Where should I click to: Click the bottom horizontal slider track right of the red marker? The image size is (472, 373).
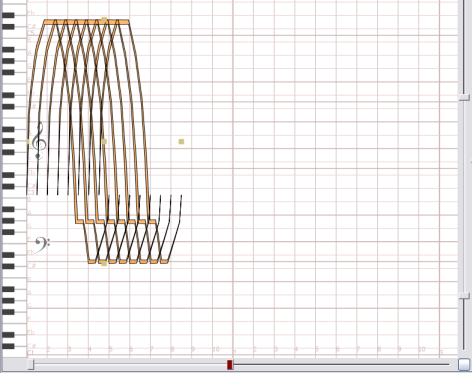(341, 364)
